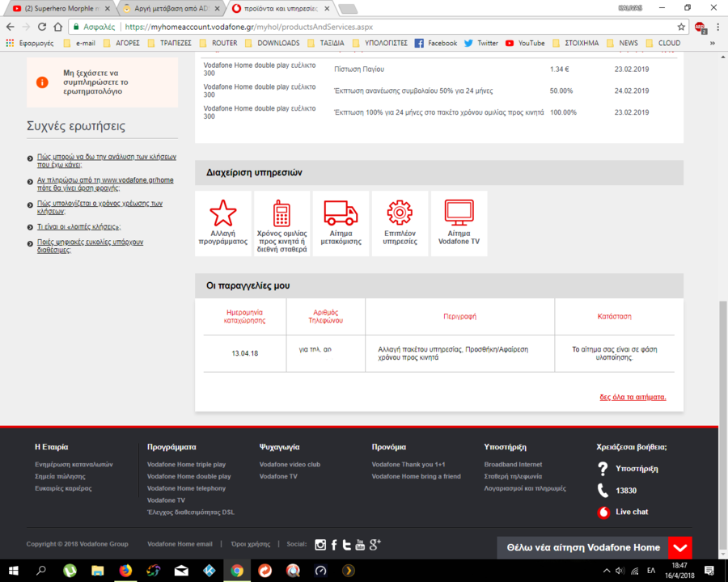Open the Chrome three-dot menu
The height and width of the screenshot is (582, 728).
tap(717, 27)
